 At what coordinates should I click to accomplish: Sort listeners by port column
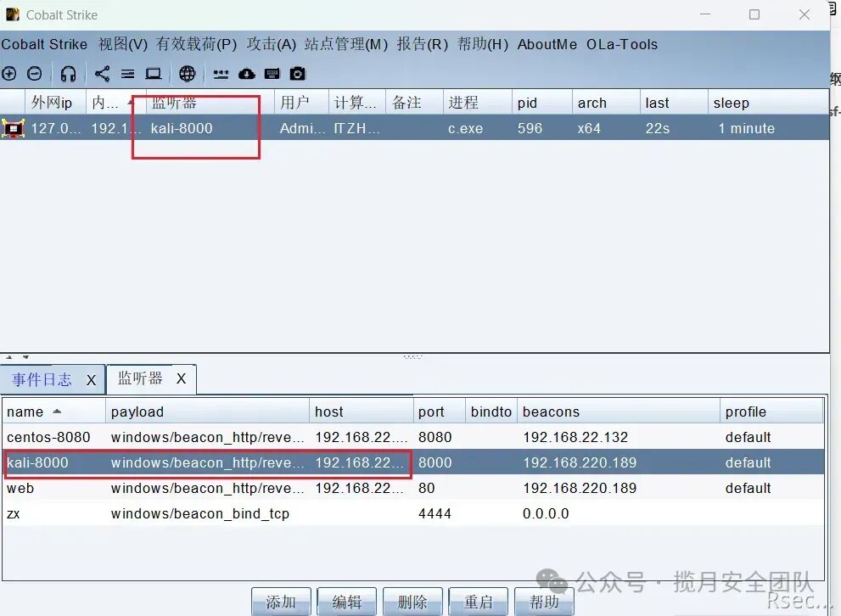[x=440, y=412]
